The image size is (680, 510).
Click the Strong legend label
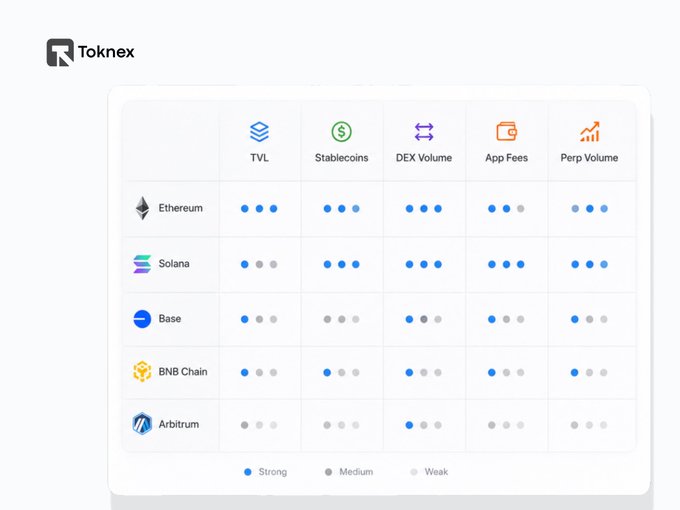(x=273, y=472)
